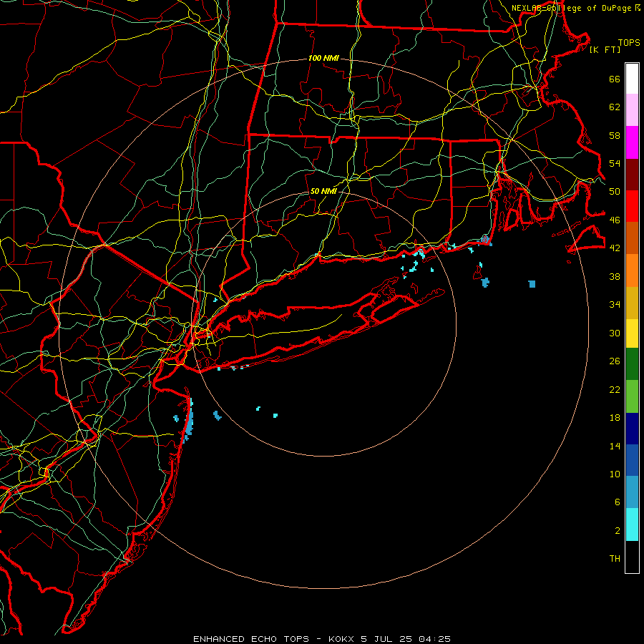The image size is (644, 644).
Task: Click the 66 legend value
Action: (615, 79)
